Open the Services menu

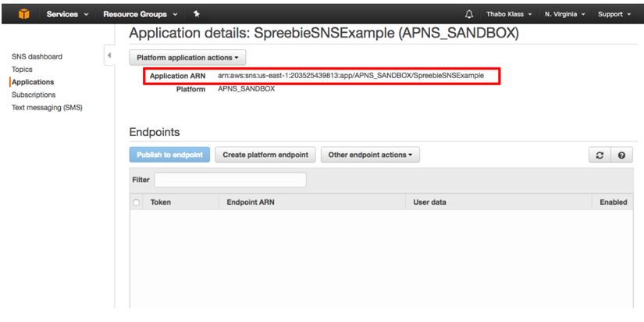click(x=67, y=14)
